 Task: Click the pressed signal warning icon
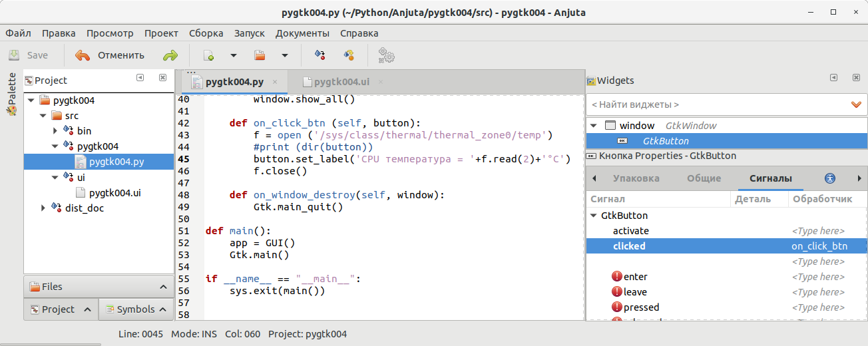click(x=617, y=307)
